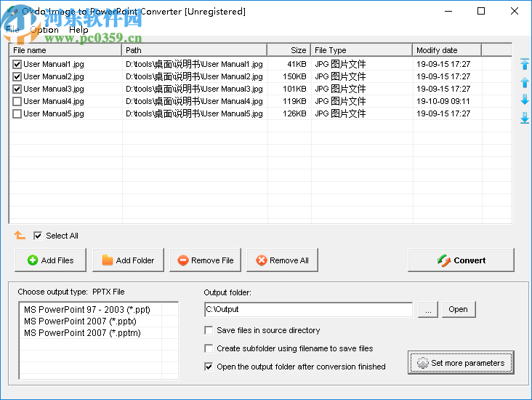Enable Save files in source directory
Viewport: 532px width, 400px height.
(209, 330)
